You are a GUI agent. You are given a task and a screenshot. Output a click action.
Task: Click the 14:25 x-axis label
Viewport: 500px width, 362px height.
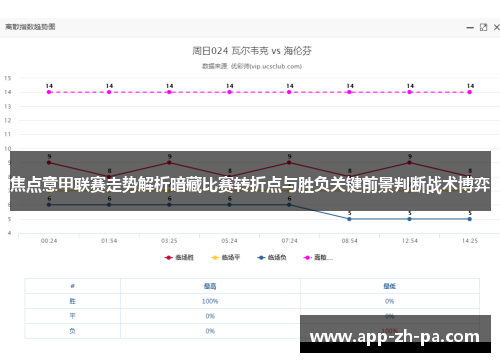pos(470,241)
